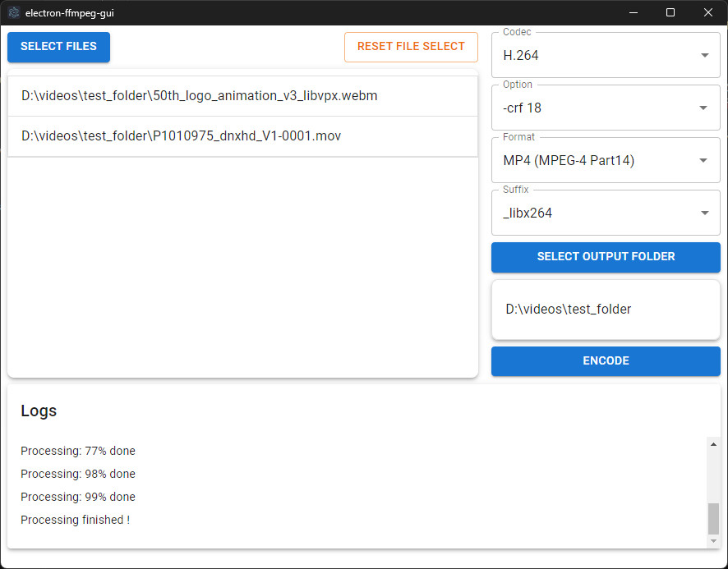Start conversion with the ENCODE button
This screenshot has height=569, width=728.
pyautogui.click(x=606, y=360)
